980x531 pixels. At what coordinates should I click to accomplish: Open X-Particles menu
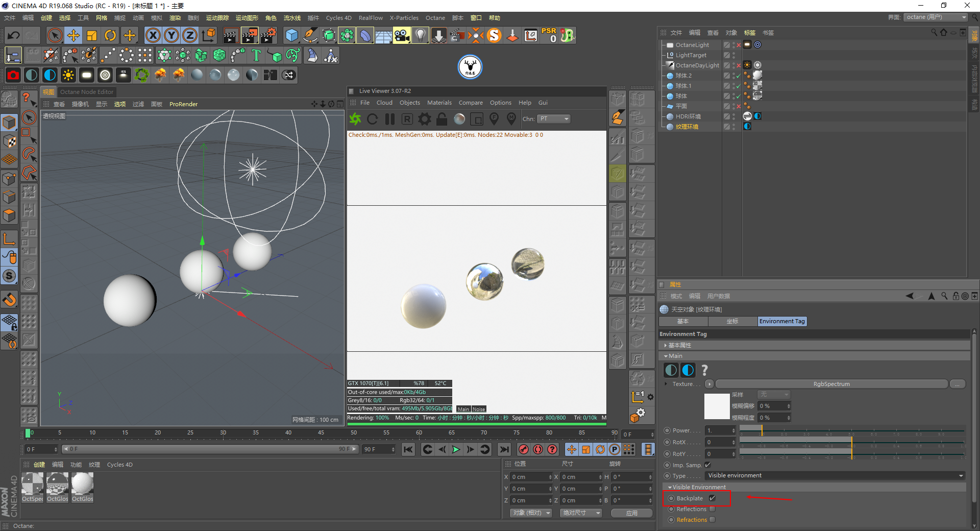click(x=404, y=18)
